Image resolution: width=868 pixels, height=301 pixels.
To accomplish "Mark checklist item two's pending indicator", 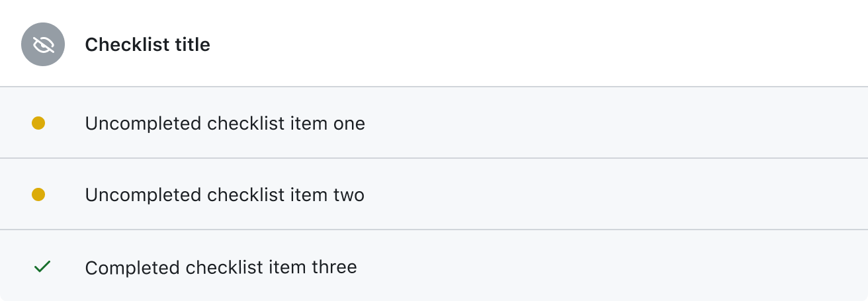I will tap(38, 194).
